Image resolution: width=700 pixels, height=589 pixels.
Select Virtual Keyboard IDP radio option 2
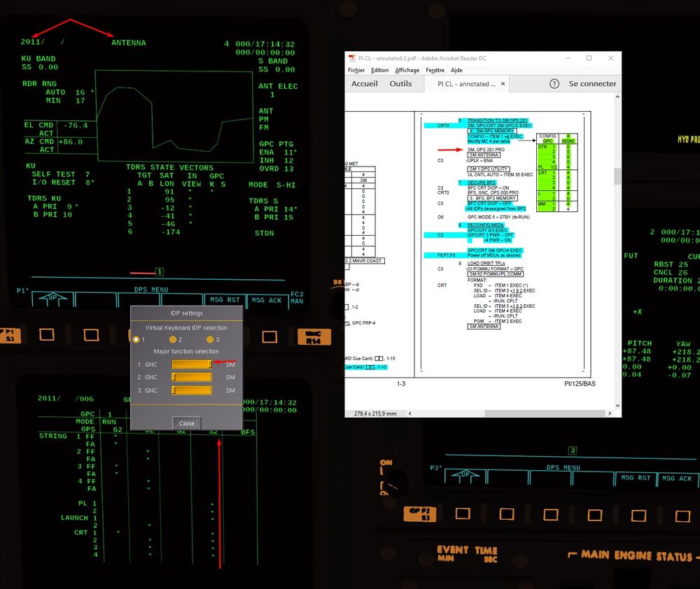(173, 339)
